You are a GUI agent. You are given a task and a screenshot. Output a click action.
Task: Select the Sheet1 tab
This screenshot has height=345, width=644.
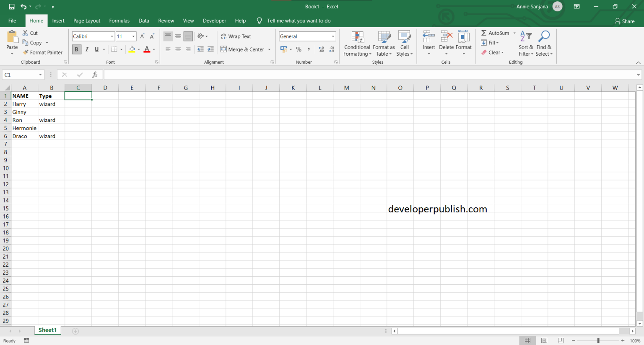click(x=47, y=330)
